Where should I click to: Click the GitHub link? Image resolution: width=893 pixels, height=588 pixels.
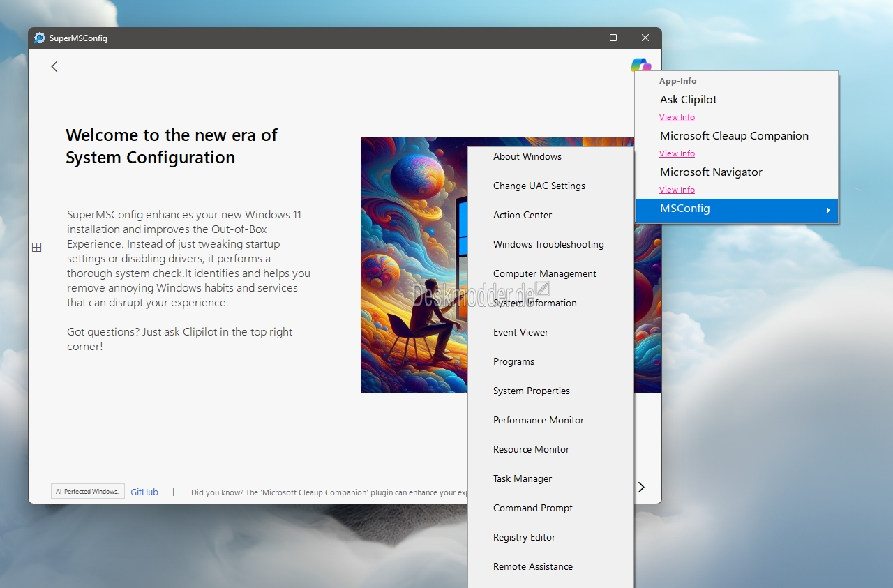coord(144,492)
